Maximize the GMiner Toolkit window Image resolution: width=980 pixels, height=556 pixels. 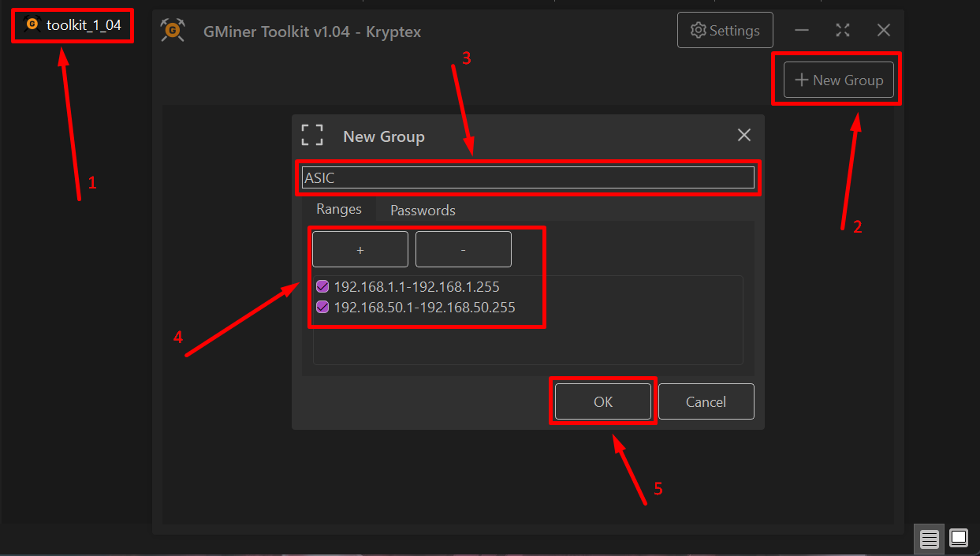pyautogui.click(x=843, y=30)
